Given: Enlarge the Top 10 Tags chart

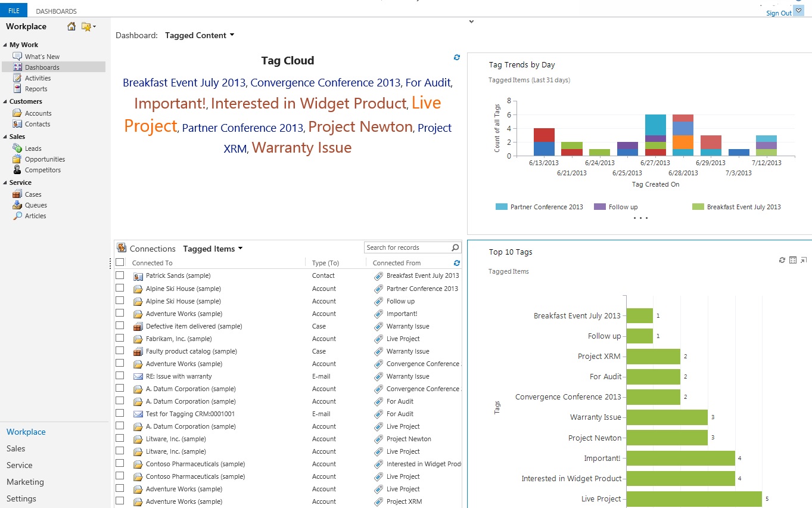Looking at the screenshot, I should [803, 260].
